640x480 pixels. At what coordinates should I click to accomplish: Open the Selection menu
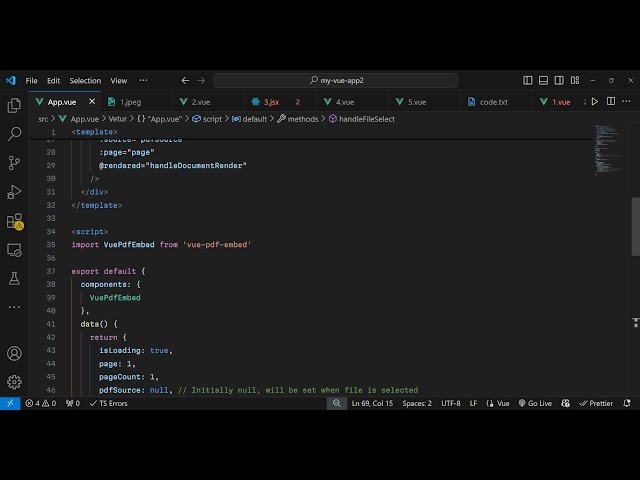click(x=85, y=80)
